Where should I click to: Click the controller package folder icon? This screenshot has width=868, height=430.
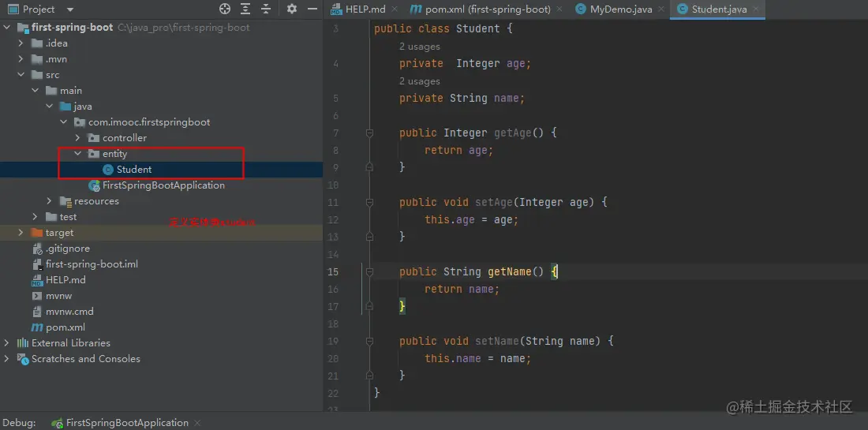[x=94, y=138]
